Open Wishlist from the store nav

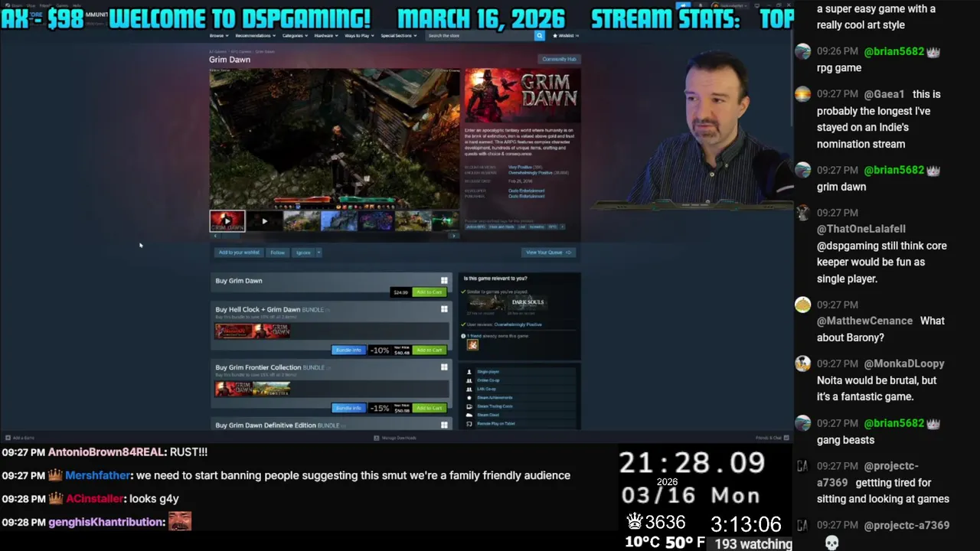click(x=567, y=35)
